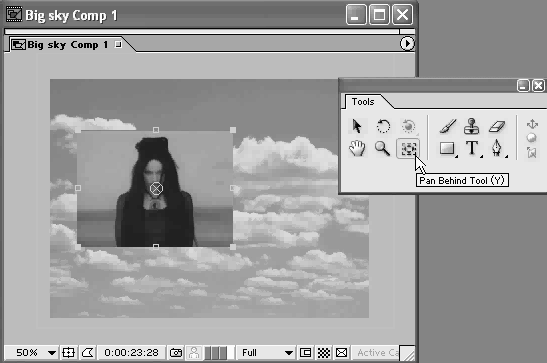Choose the Eraser tool
The image size is (547, 363).
[497, 126]
